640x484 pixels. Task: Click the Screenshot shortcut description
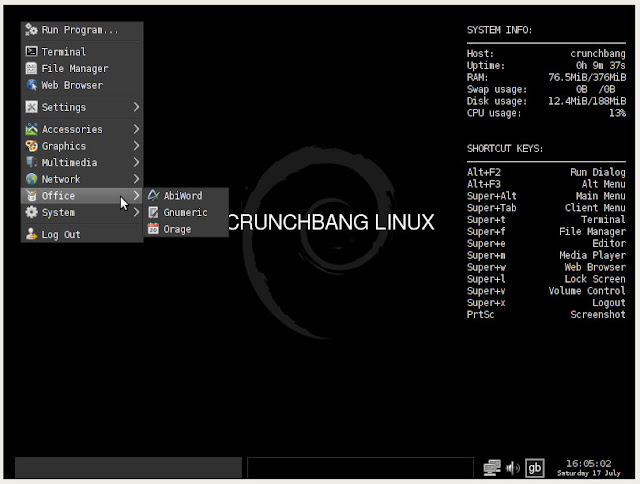coord(598,314)
